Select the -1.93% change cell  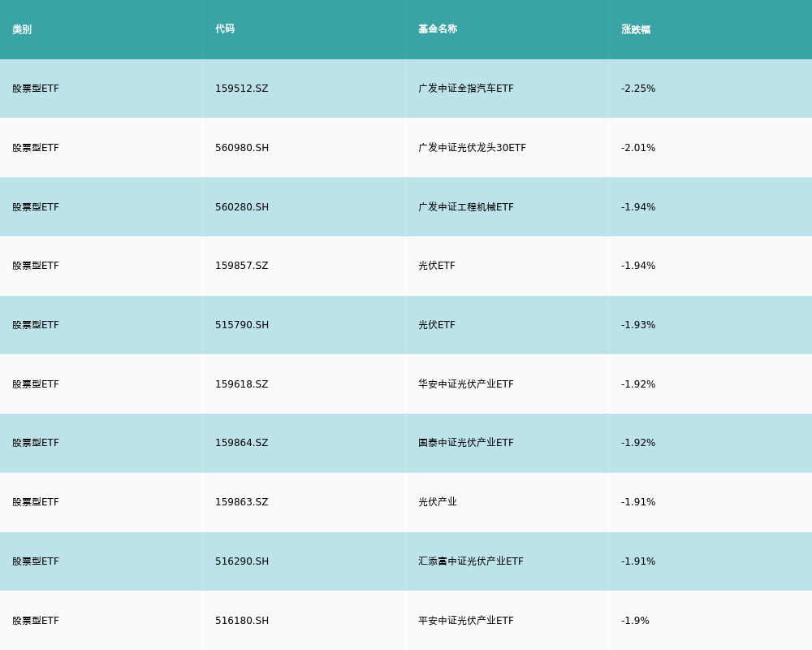(x=638, y=325)
